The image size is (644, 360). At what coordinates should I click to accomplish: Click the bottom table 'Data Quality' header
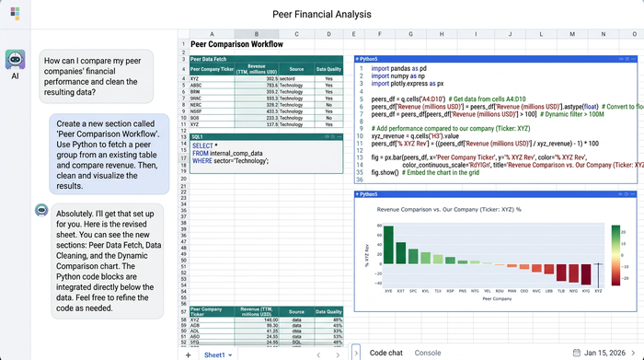tap(328, 311)
